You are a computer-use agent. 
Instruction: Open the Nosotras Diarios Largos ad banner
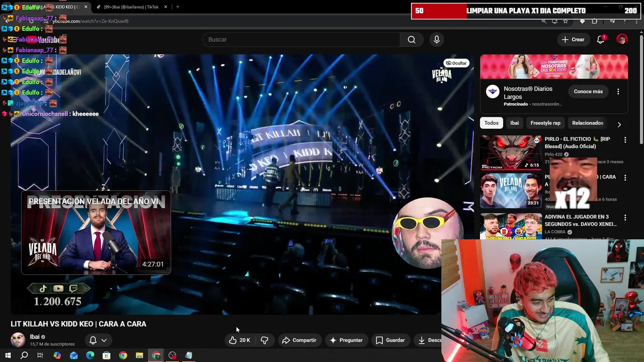554,67
